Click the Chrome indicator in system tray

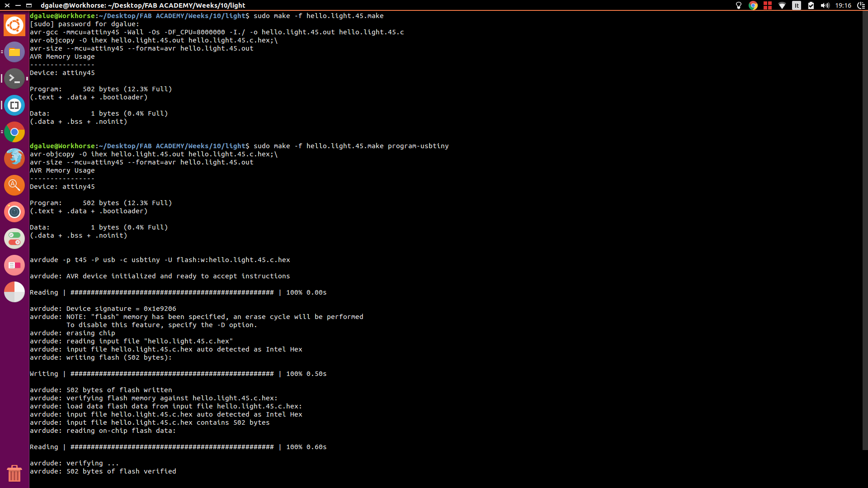753,5
